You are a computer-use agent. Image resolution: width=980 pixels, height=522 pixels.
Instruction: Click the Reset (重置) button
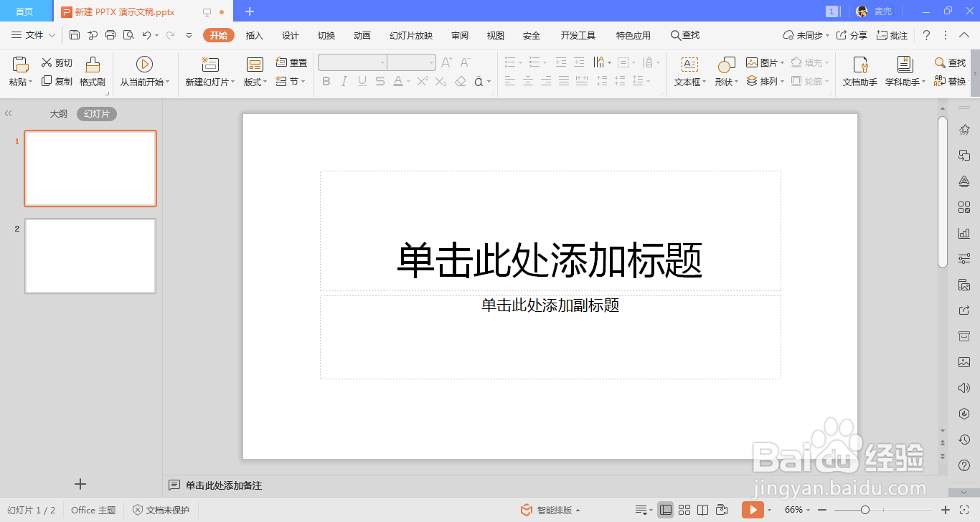pos(291,63)
